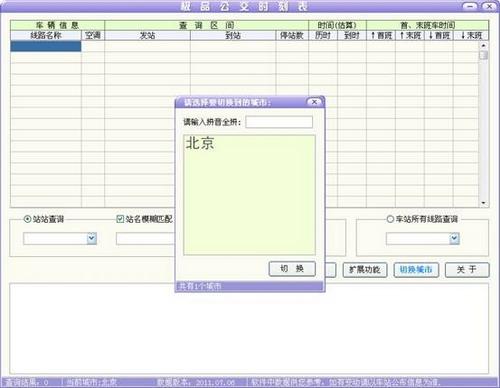
Task: Click the 切换城市 button
Action: point(416,270)
